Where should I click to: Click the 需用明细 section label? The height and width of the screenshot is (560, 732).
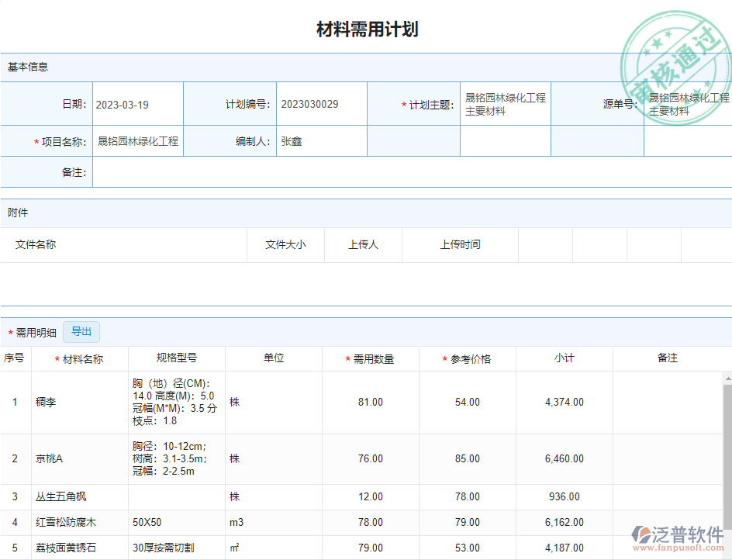point(36,333)
